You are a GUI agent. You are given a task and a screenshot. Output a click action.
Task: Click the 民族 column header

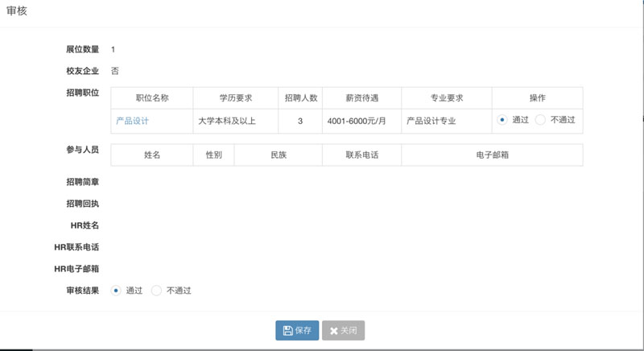pyautogui.click(x=278, y=155)
